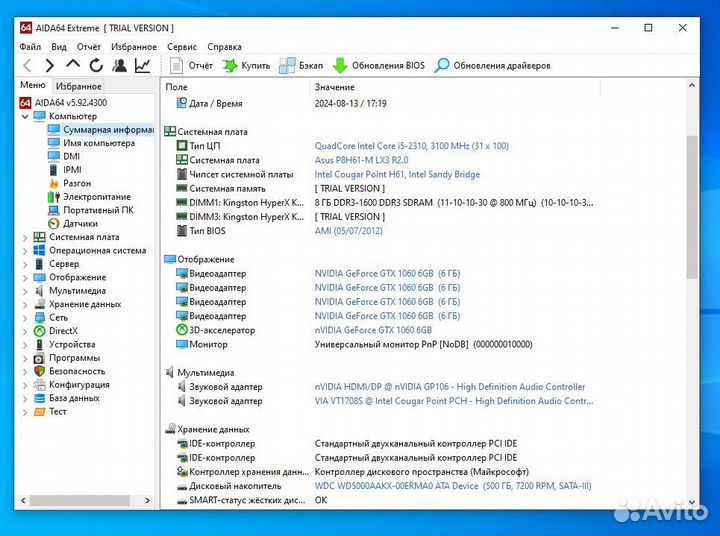The width and height of the screenshot is (720, 536).
Task: Click the tree pane horizontal scroll right arrow
Action: pos(147,501)
